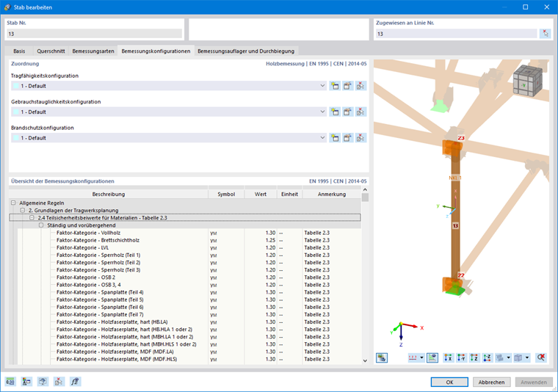This screenshot has width=558, height=392.
Task: Click the Stab Nr. input field
Action: [94, 34]
